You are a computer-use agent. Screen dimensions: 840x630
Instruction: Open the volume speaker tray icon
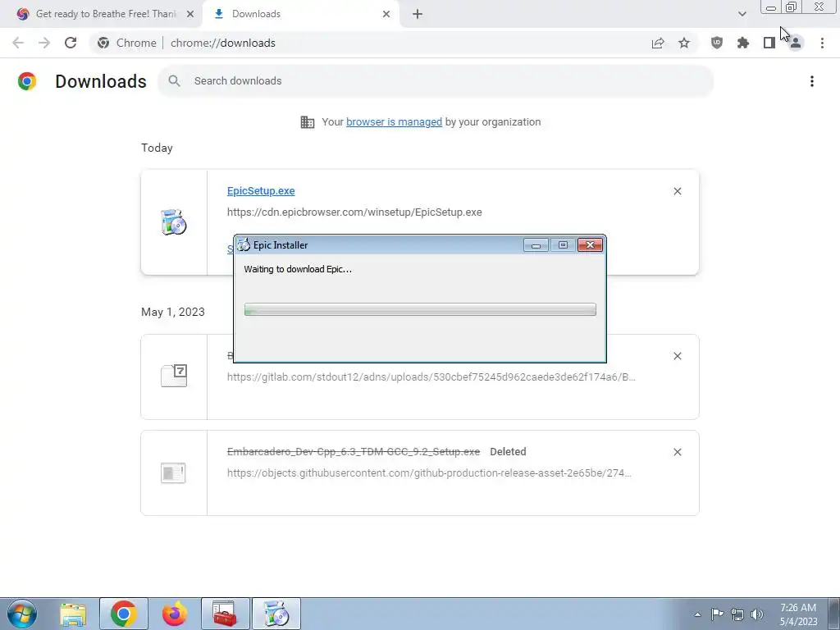click(757, 614)
